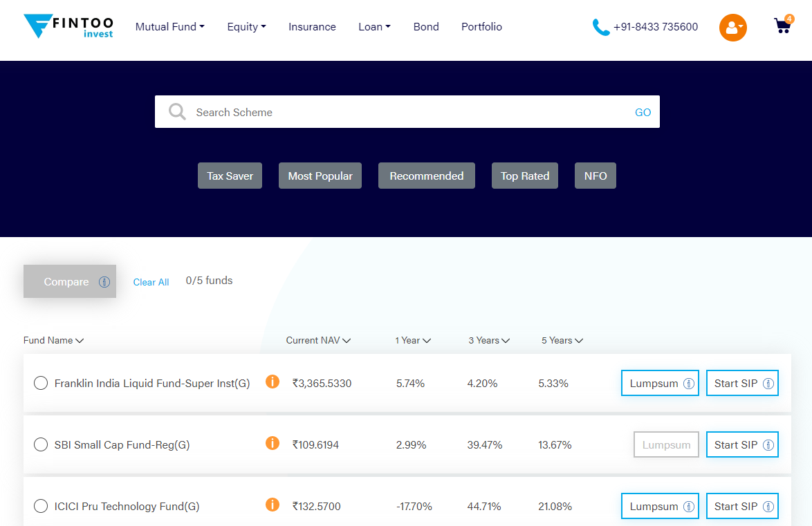Click the GO search button

pos(643,113)
